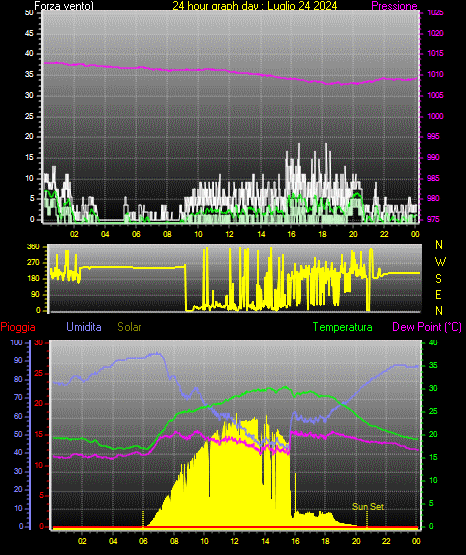Click the '22' hour label under bottom chart

pos(386,541)
